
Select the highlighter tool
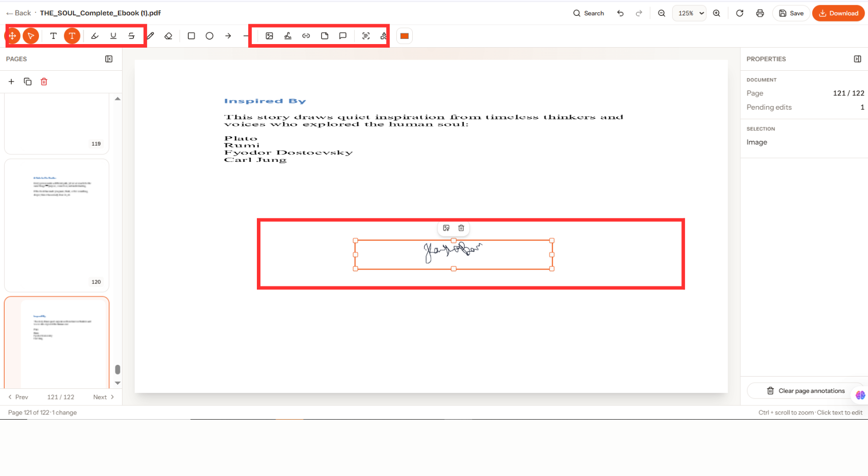coord(95,36)
